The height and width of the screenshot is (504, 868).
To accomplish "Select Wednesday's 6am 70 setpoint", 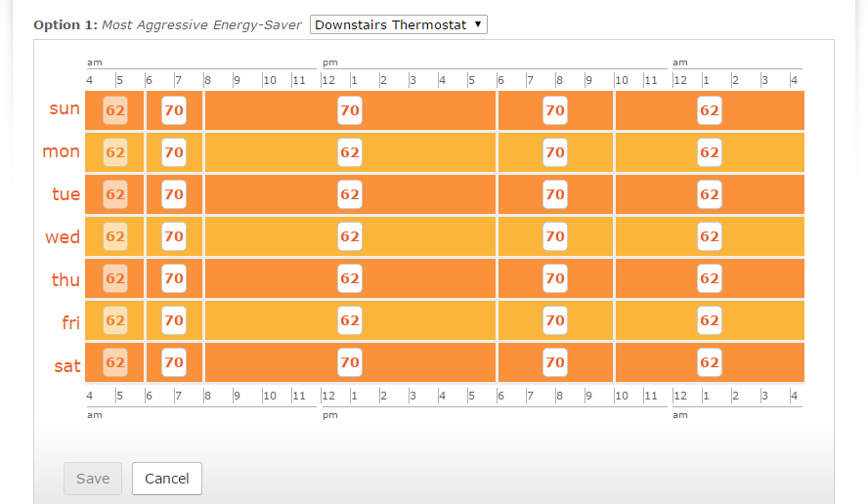I will [174, 236].
